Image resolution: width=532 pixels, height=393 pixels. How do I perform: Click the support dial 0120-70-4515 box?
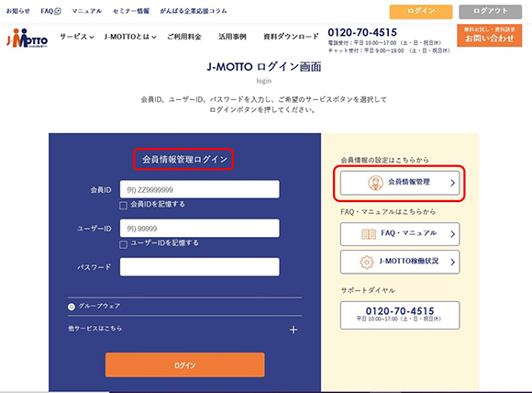click(x=400, y=315)
